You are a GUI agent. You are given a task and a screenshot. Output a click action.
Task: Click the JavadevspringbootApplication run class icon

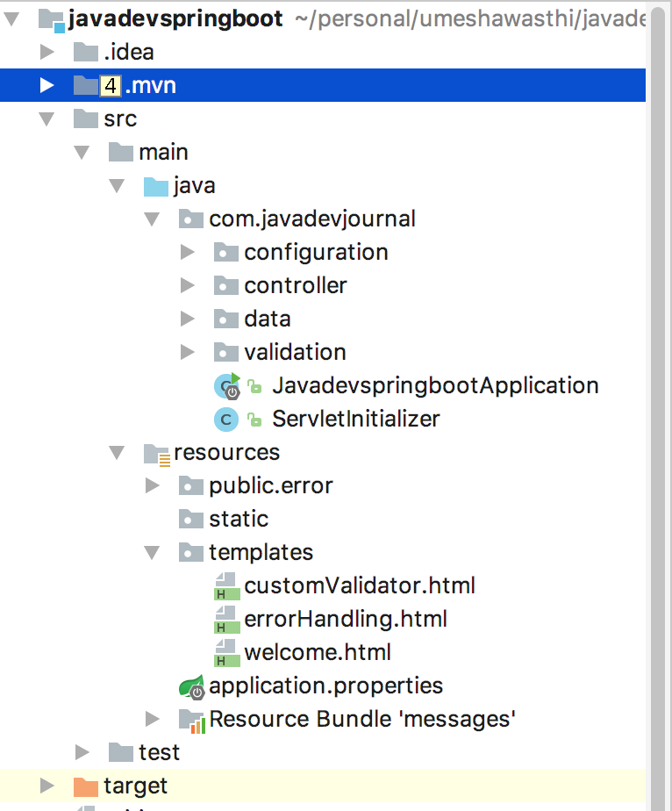227,385
